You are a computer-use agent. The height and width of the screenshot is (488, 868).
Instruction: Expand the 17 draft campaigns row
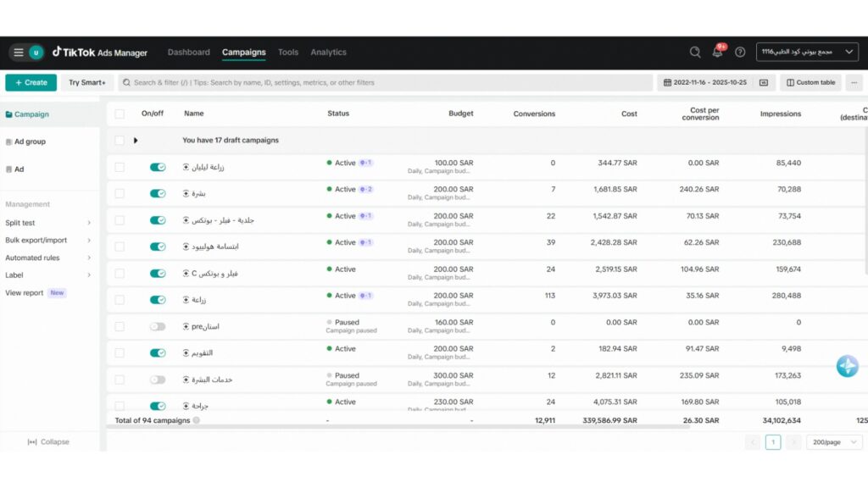[136, 141]
